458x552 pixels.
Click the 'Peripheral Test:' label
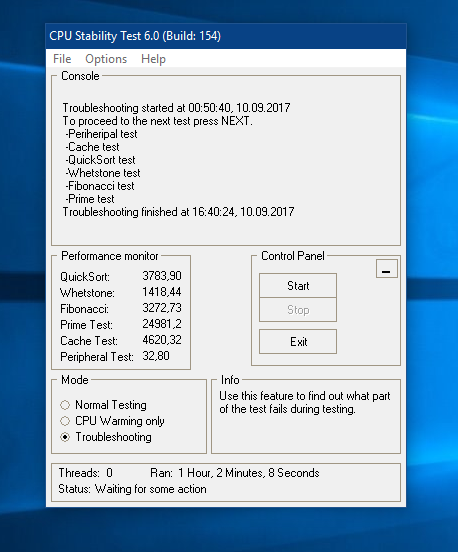(97, 357)
